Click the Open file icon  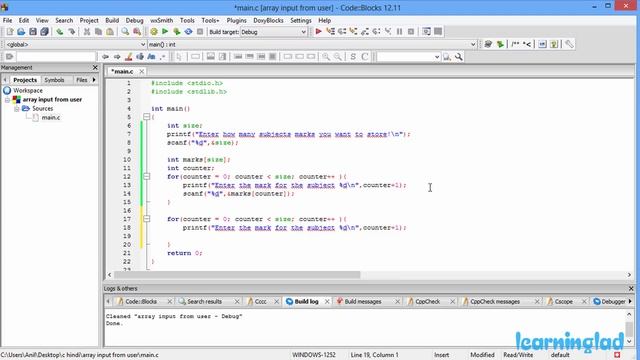[x=21, y=32]
